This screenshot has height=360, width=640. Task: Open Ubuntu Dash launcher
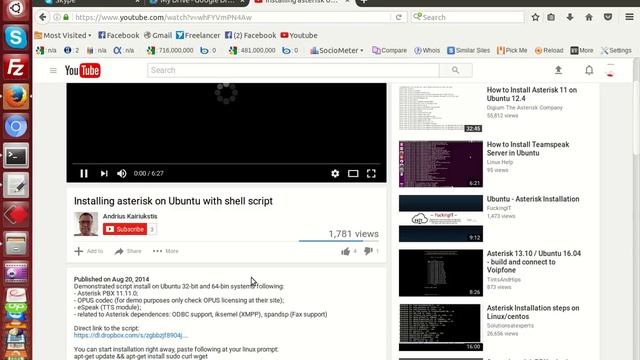click(x=16, y=9)
